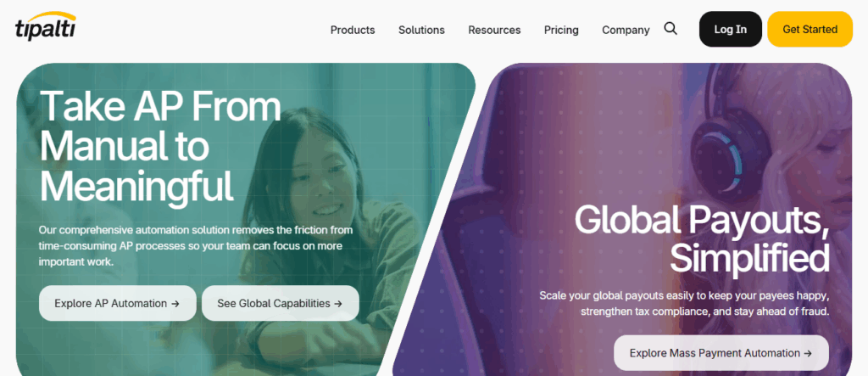Click the Global Payouts, Simplified heading
This screenshot has width=868, height=376.
(x=702, y=239)
